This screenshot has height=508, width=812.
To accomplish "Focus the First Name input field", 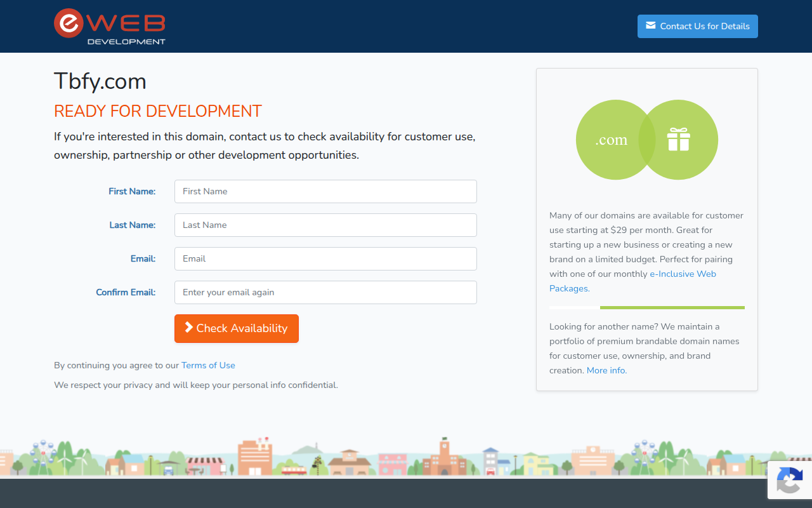I will tap(325, 191).
